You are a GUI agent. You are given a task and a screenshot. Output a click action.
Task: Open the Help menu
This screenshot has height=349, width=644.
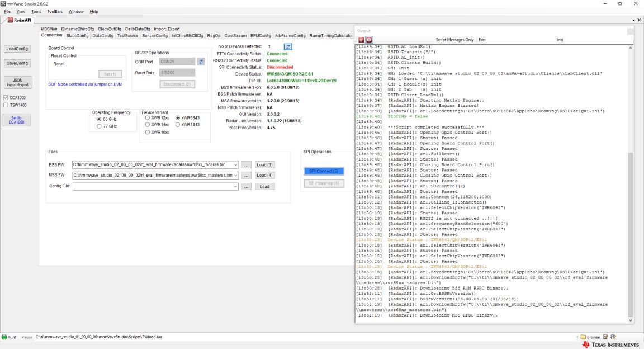click(94, 12)
